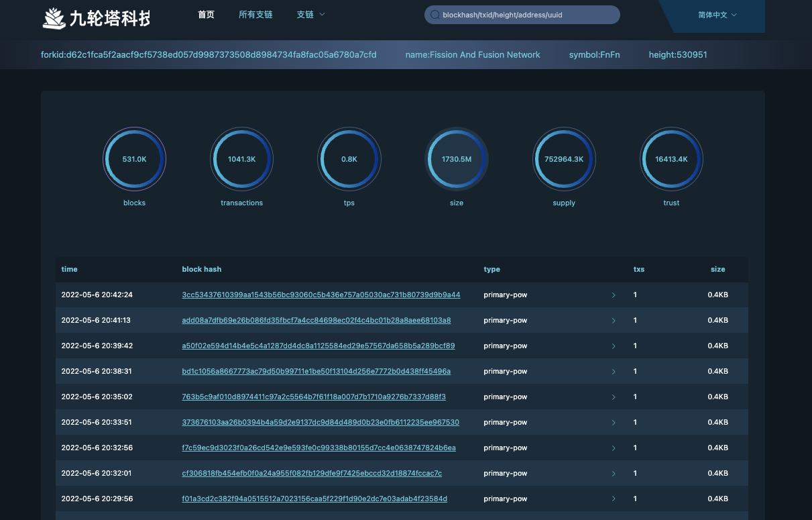This screenshot has height=520, width=812.
Task: Expand the chevron on the 20:29:56 row
Action: point(614,499)
